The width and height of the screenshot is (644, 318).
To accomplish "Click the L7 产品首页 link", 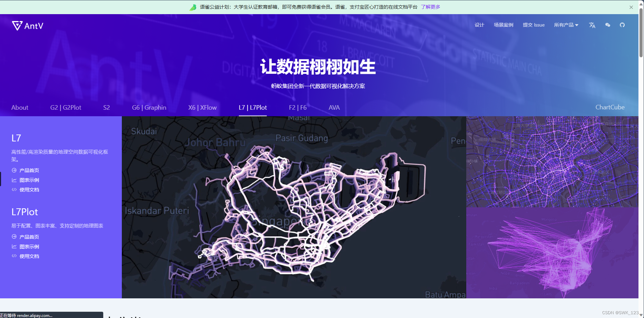I will tap(26, 170).
